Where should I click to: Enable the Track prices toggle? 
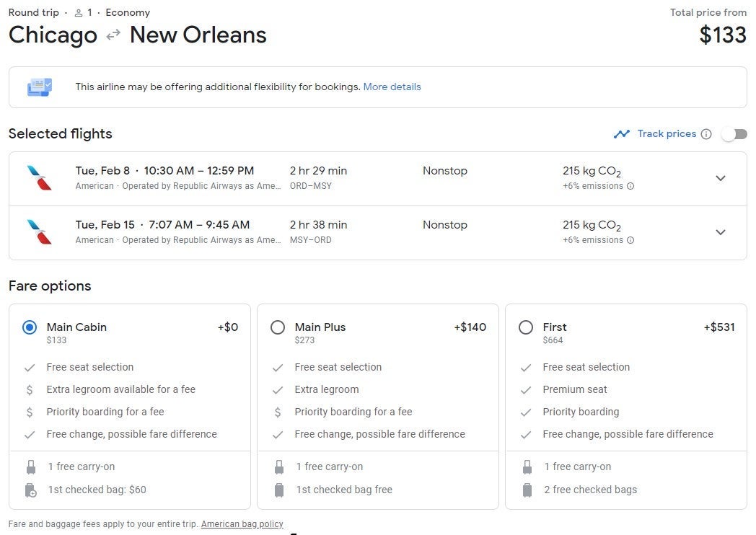(x=734, y=134)
